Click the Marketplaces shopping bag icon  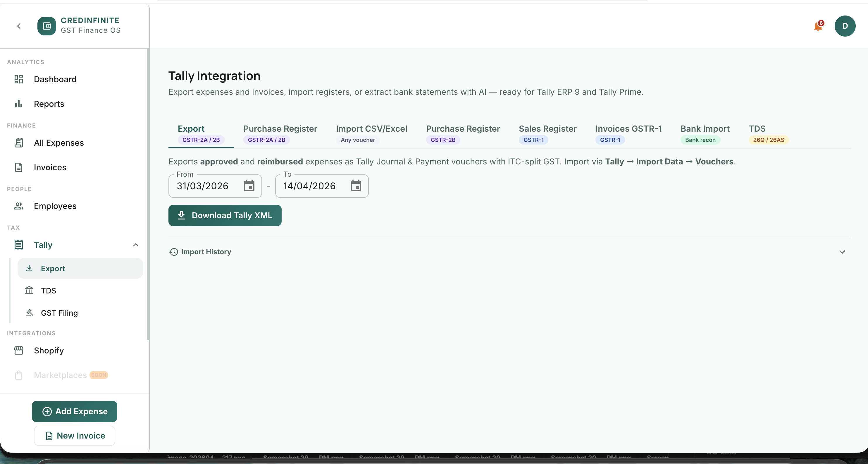tap(18, 375)
